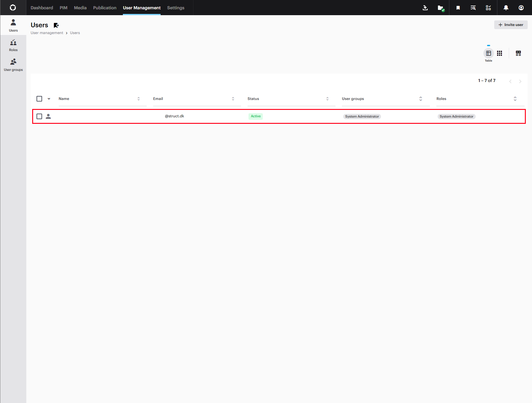Open the advanced search list icon
The height and width of the screenshot is (403, 532).
[473, 8]
